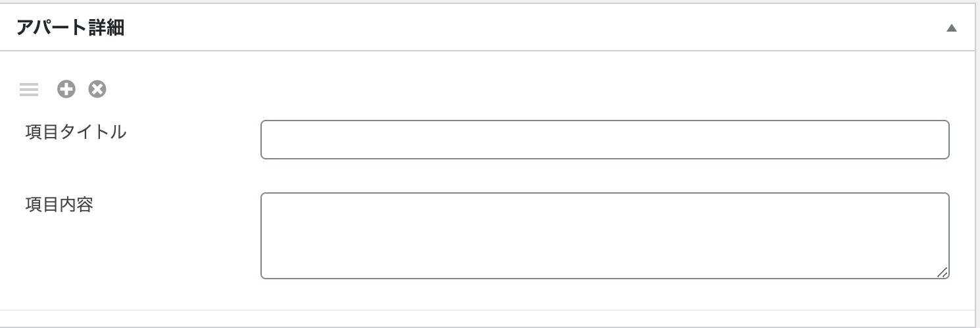
Task: Add a new field group with the plus button
Action: (x=66, y=89)
